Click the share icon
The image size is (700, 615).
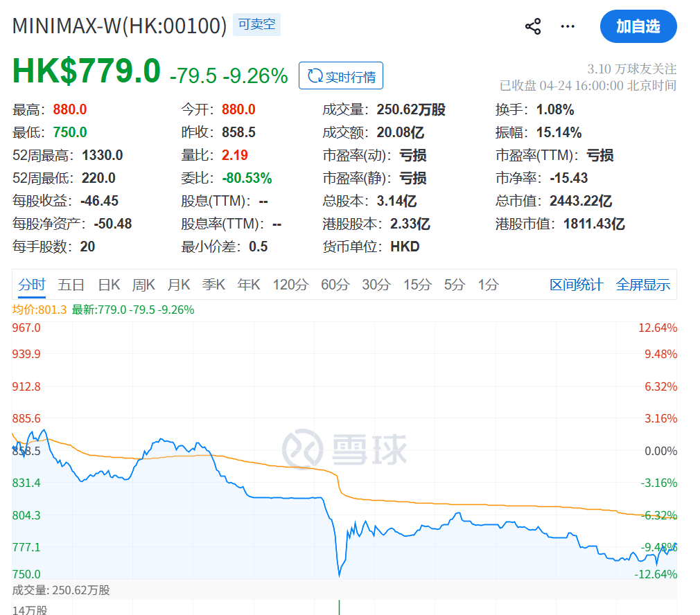[x=532, y=27]
